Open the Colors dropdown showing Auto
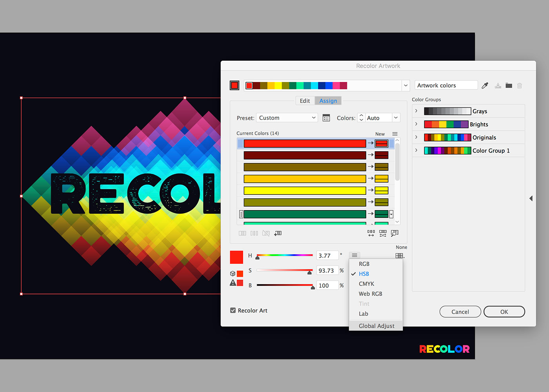The image size is (549, 392). click(x=382, y=118)
